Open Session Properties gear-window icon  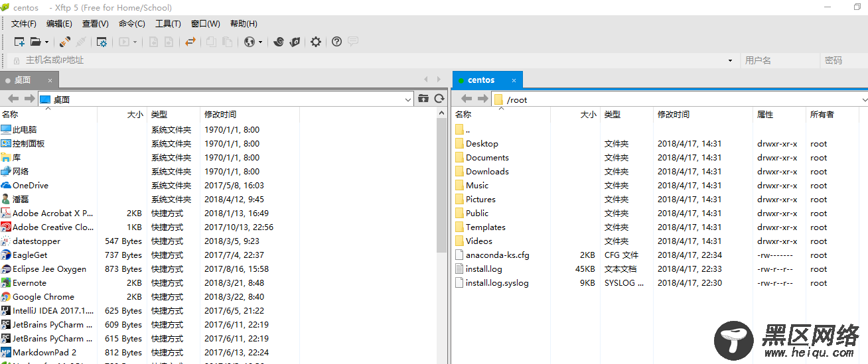(102, 42)
